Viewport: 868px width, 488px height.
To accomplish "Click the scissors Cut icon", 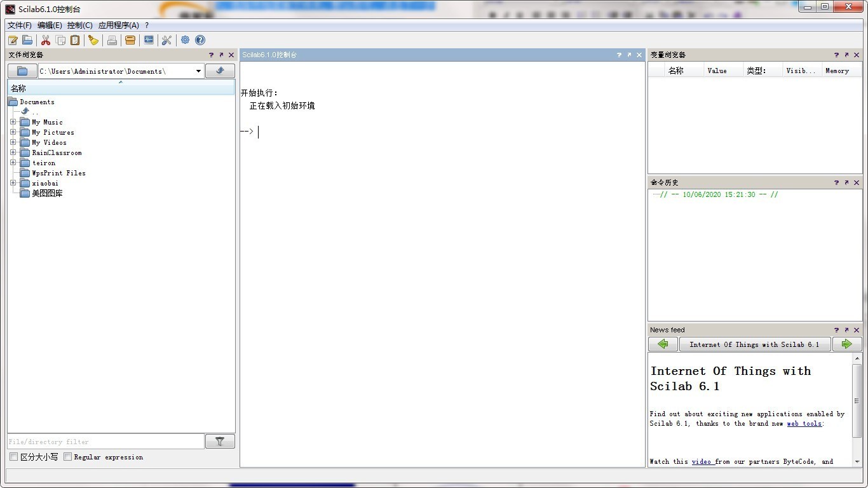I will tap(46, 40).
